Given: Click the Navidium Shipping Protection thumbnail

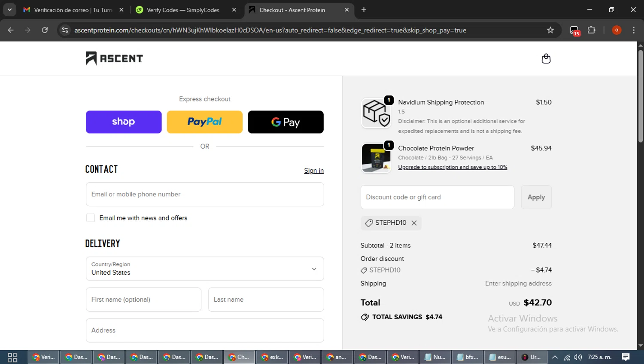Looking at the screenshot, I should pos(376,113).
